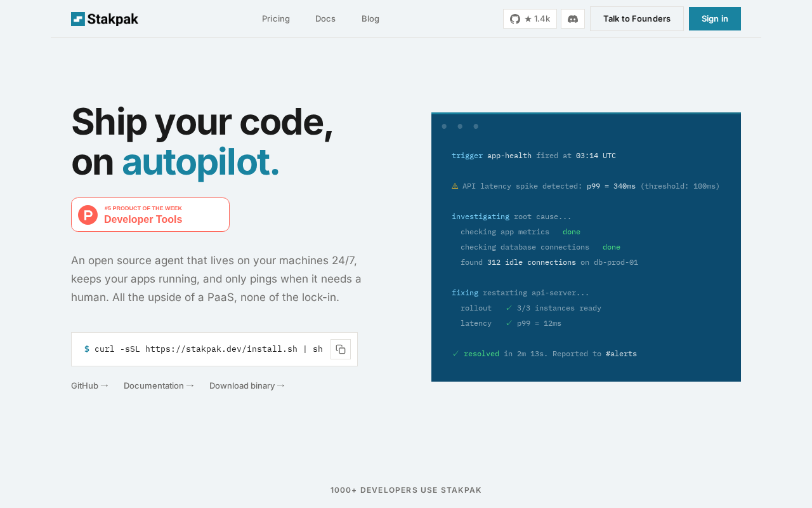812x508 pixels.
Task: Click the Product Hunt badge logo
Action: (88, 215)
